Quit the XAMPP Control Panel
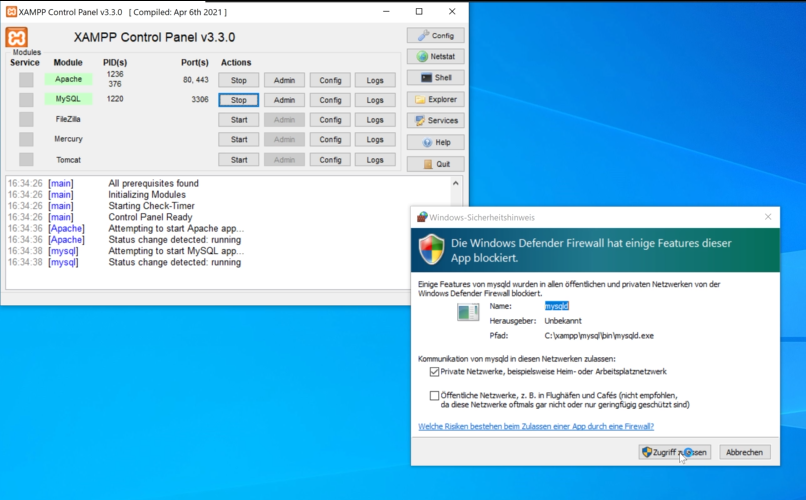 [x=435, y=164]
